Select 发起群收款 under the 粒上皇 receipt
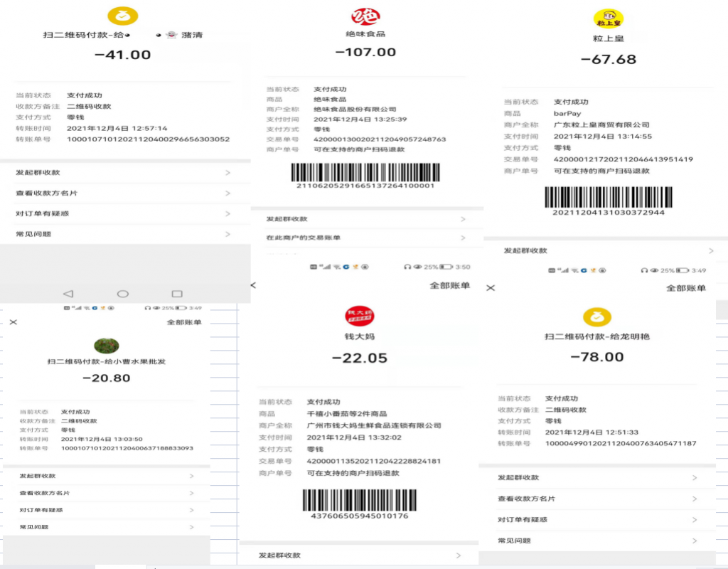The height and width of the screenshot is (569, 728). pyautogui.click(x=525, y=251)
